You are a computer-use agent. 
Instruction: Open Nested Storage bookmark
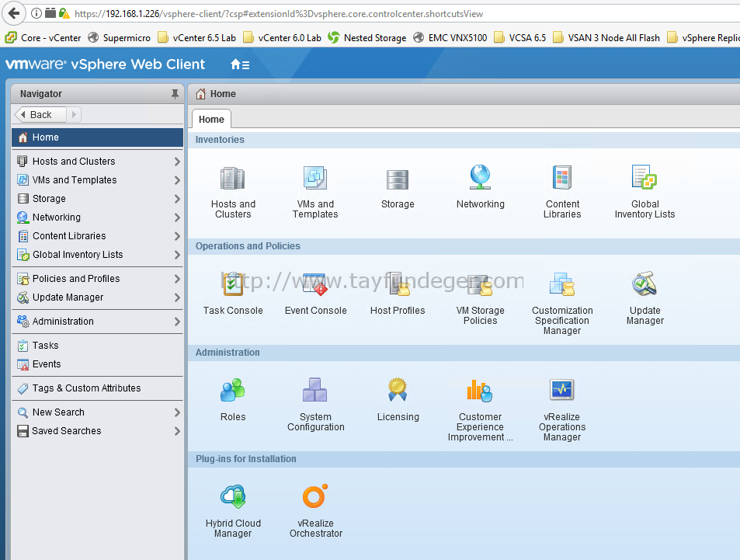point(367,38)
